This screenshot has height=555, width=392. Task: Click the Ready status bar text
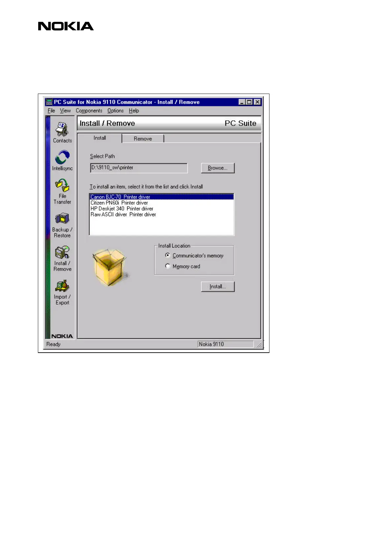point(53,344)
